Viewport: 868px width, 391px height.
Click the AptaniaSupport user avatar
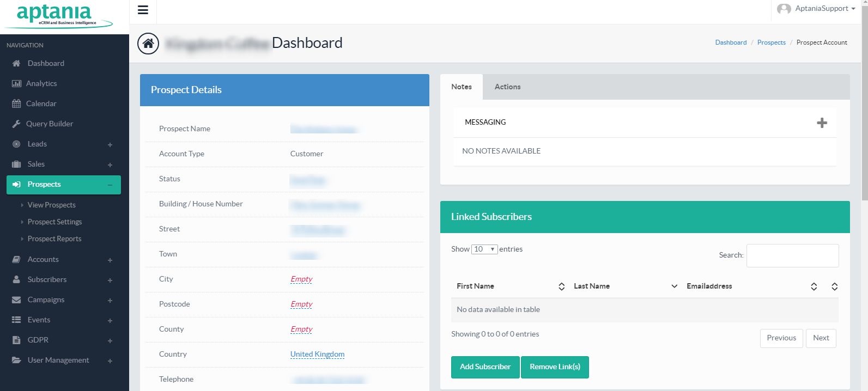pyautogui.click(x=784, y=9)
